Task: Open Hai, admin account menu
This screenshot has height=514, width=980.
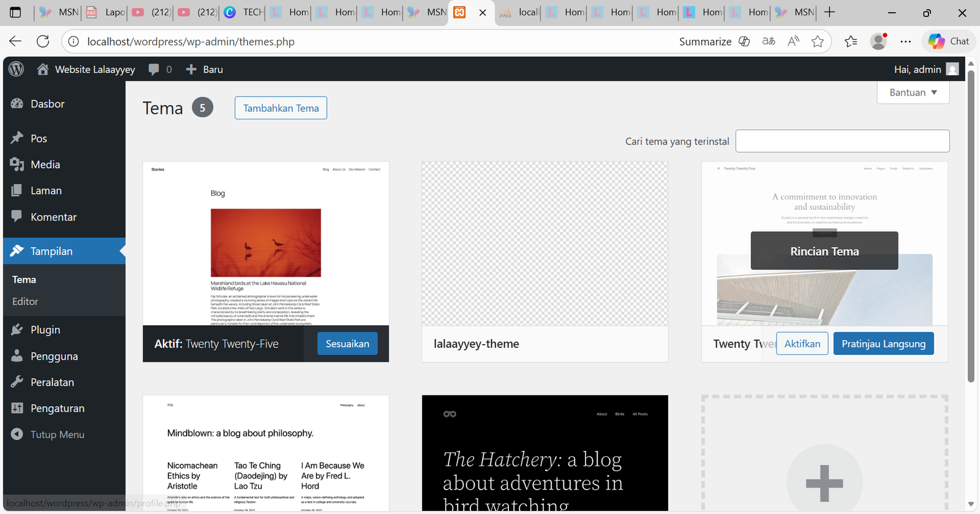Action: click(x=925, y=70)
